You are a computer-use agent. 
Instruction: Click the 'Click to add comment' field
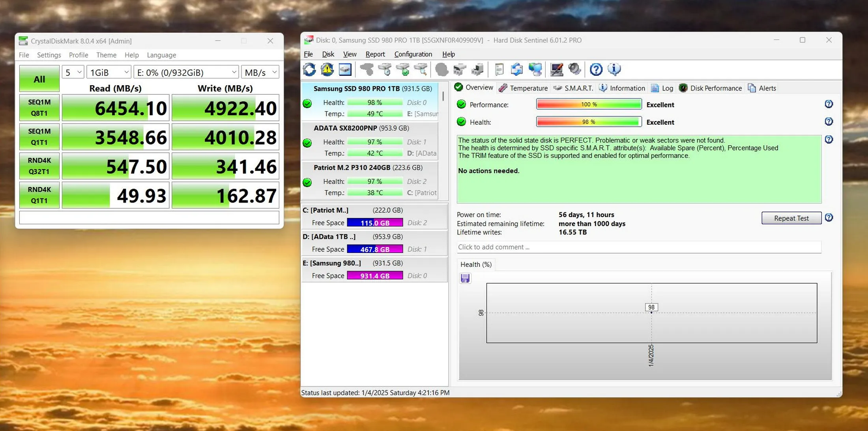[639, 247]
